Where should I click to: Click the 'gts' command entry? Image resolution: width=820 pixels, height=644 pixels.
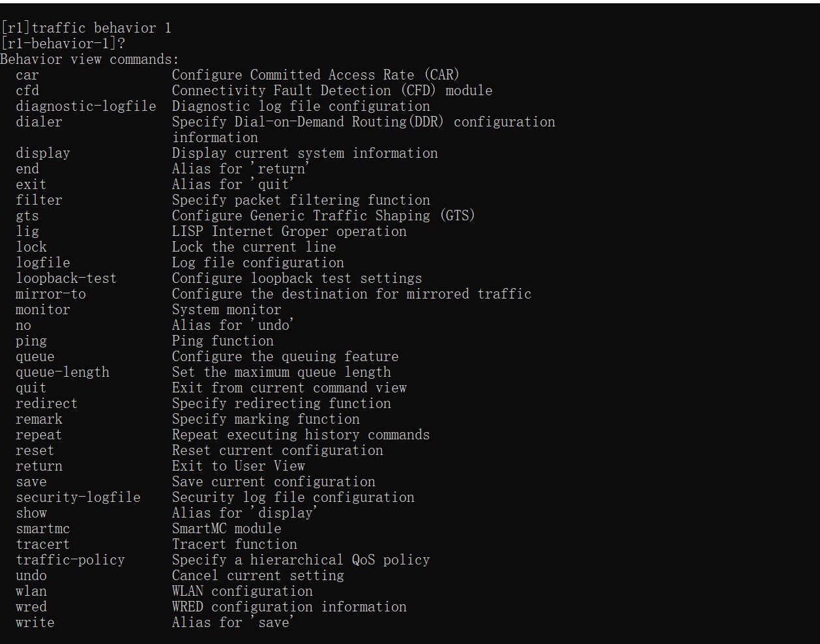[x=27, y=216]
